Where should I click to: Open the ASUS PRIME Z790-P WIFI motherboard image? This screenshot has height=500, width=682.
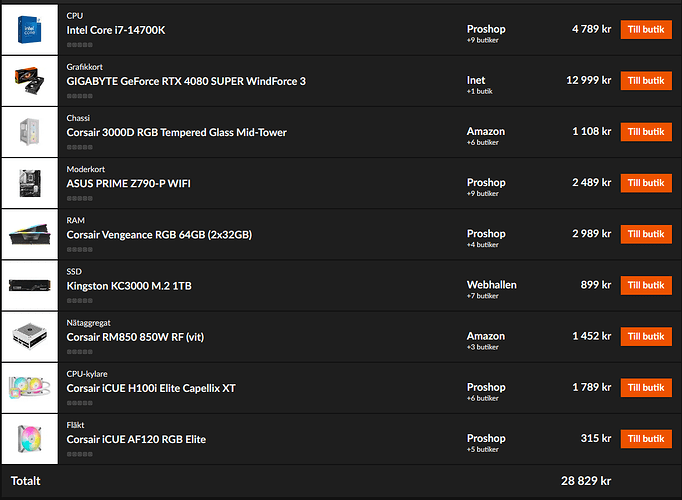click(30, 183)
